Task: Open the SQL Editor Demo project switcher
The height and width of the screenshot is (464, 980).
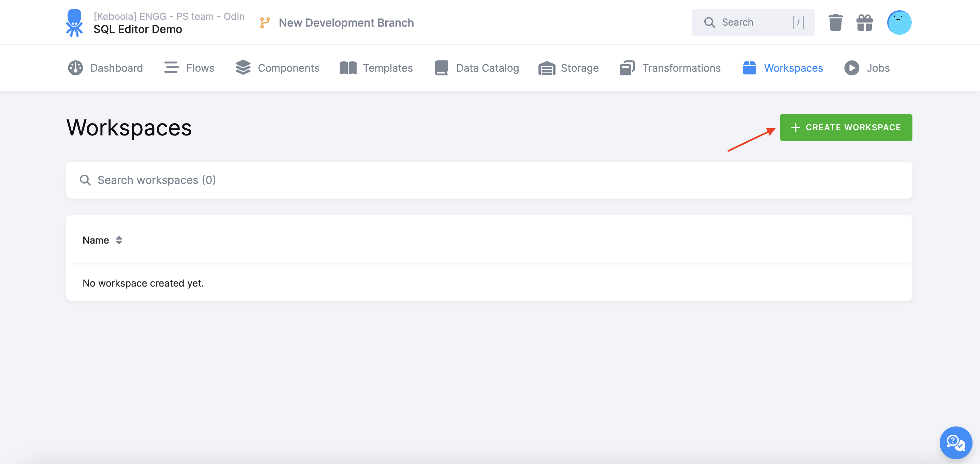Action: [138, 29]
